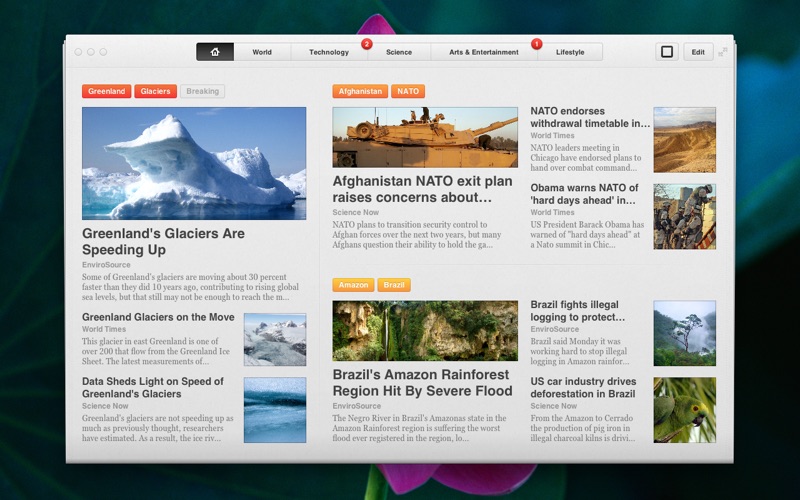The height and width of the screenshot is (500, 800).
Task: Select the Lifestyle tab
Action: [x=570, y=52]
